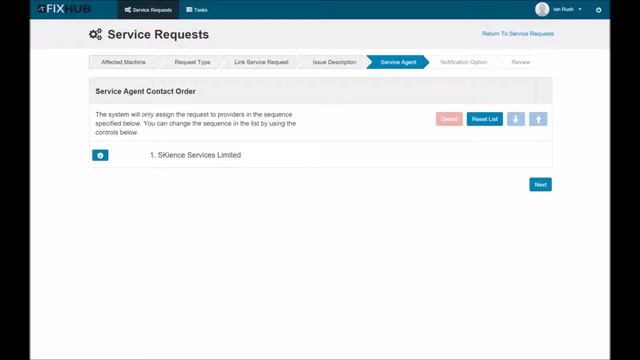Click the Delete button
Image resolution: width=640 pixels, height=360 pixels.
449,119
